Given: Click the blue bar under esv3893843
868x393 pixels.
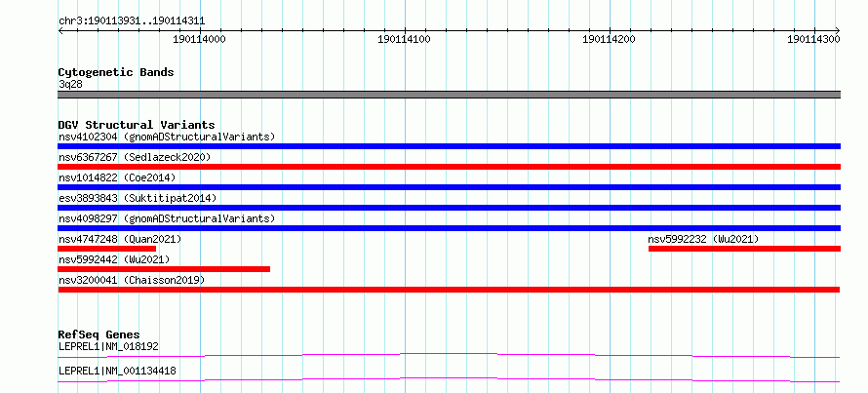Looking at the screenshot, I should 449,208.
